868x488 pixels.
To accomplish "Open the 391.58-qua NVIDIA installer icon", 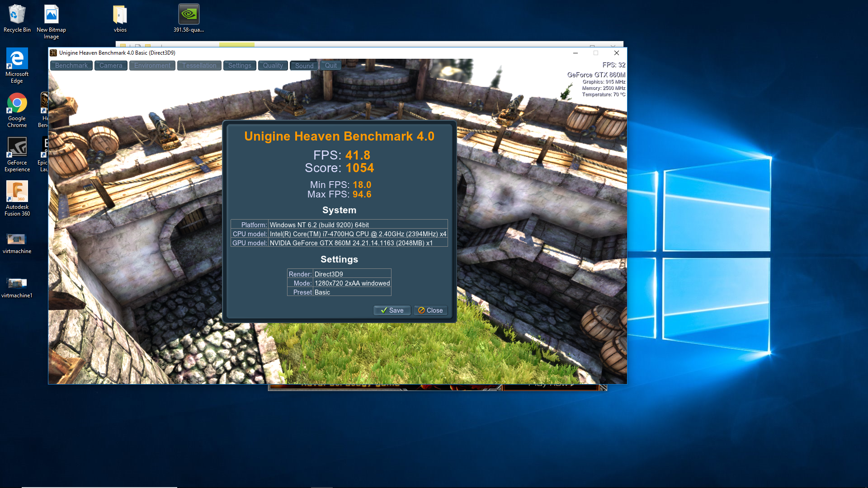I will 189,19.
